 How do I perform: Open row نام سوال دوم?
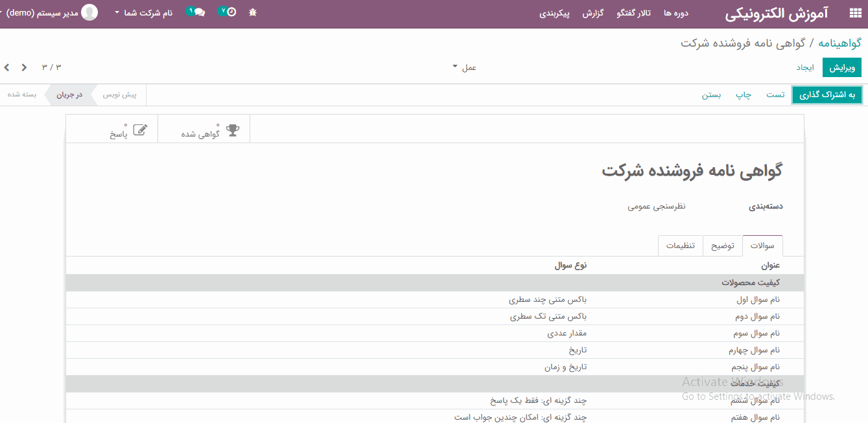(x=435, y=317)
